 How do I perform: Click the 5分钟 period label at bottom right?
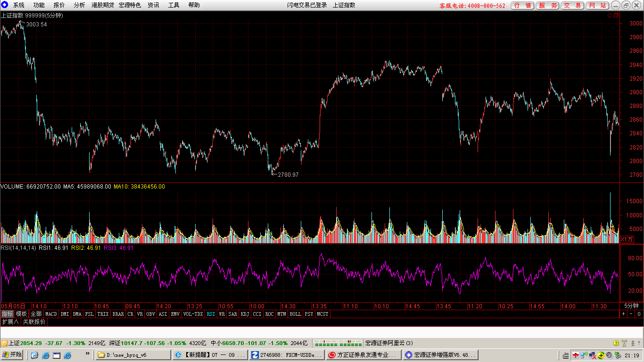click(x=631, y=306)
